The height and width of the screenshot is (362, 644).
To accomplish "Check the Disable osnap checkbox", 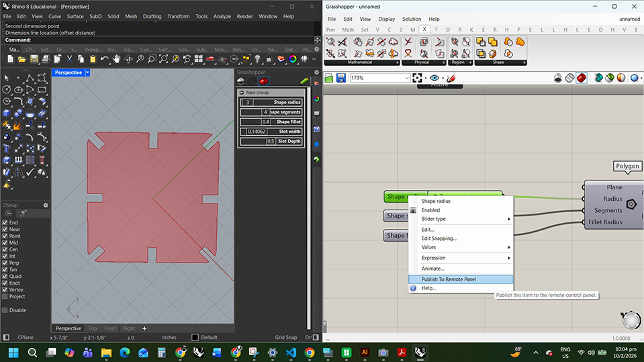I will point(5,310).
